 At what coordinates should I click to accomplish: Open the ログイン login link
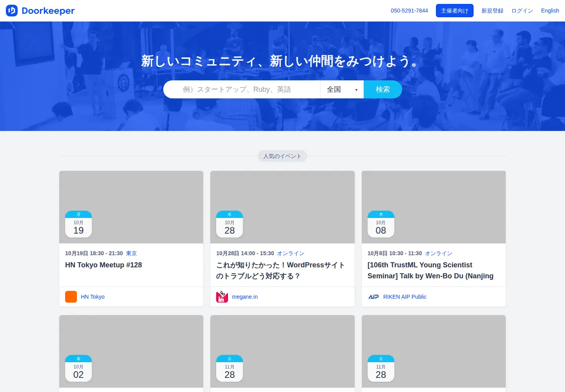[522, 11]
